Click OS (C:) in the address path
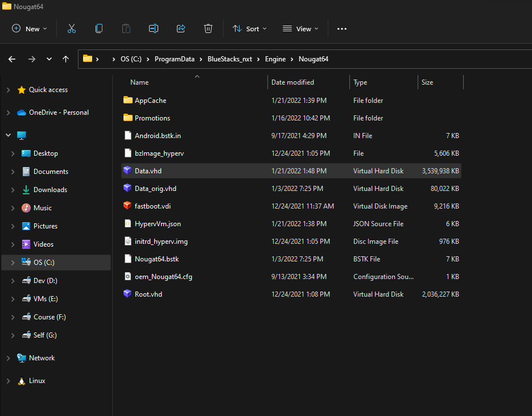 131,59
